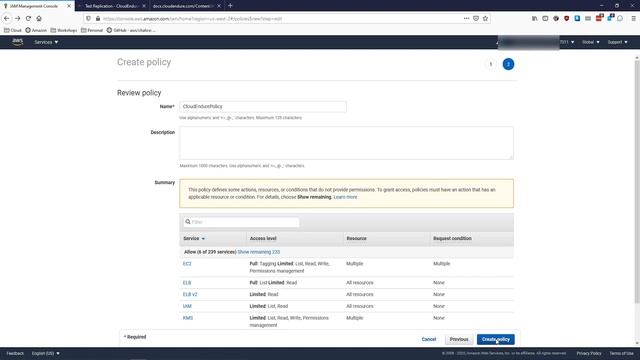Open the account dropdown ending 7311
This screenshot has width=640, height=360.
click(x=567, y=42)
